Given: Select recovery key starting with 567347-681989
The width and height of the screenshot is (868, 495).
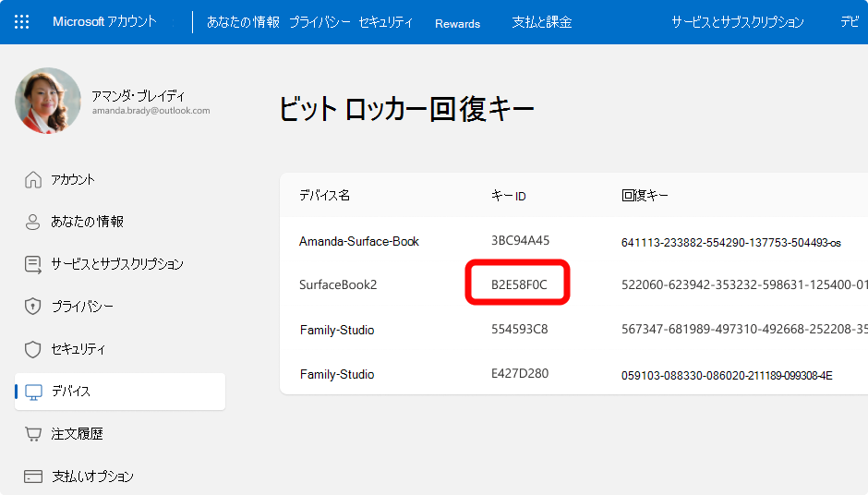Looking at the screenshot, I should pyautogui.click(x=744, y=329).
